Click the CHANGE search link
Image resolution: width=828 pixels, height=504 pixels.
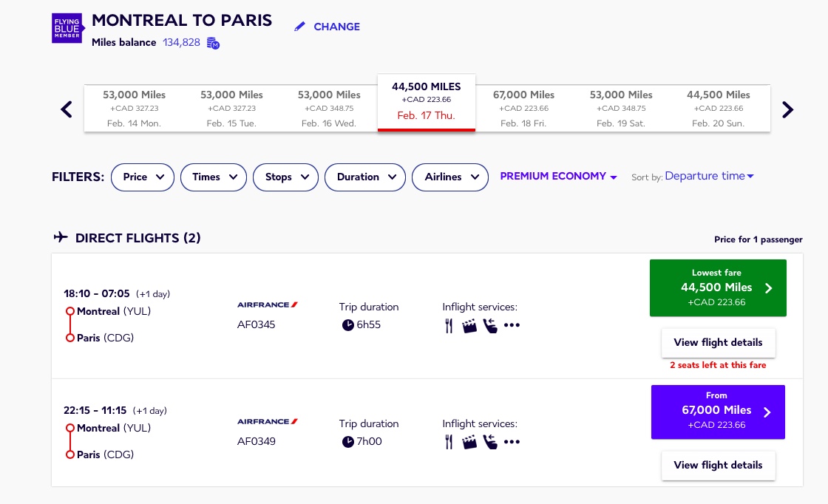336,27
